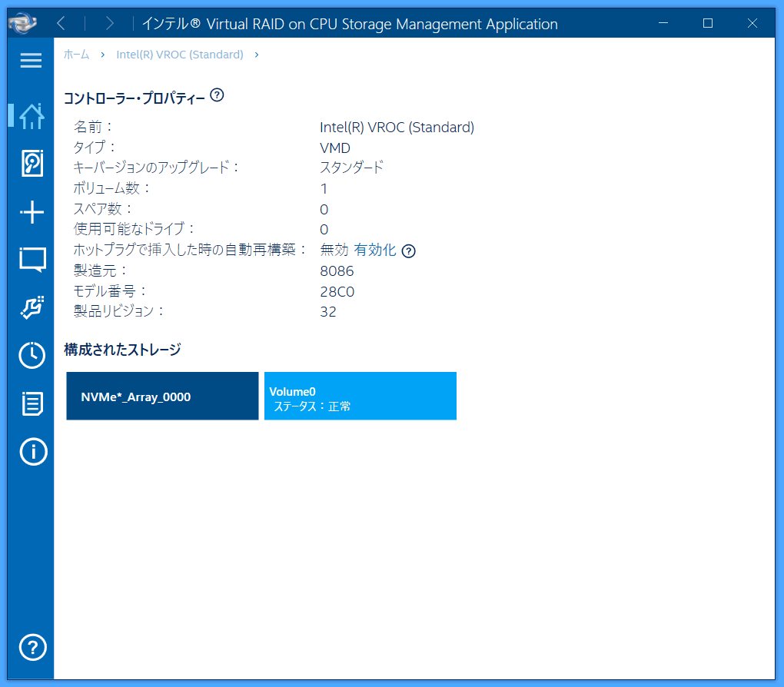
Task: Click the モデル番号 label
Action: click(x=109, y=291)
